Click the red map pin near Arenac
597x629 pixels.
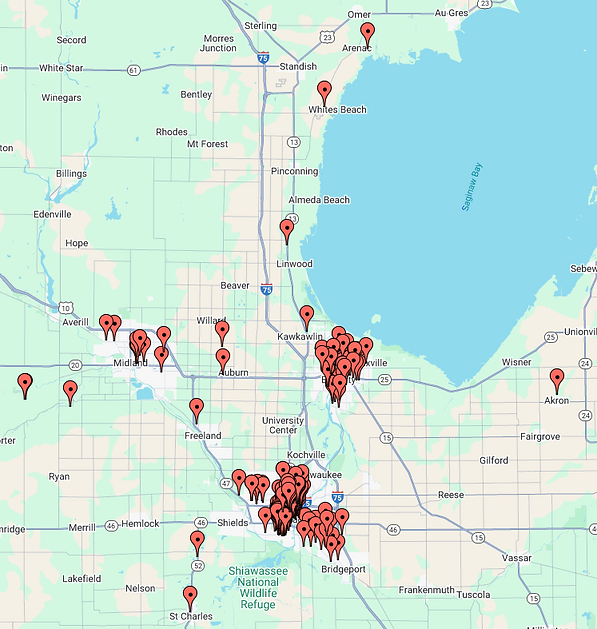coord(368,34)
